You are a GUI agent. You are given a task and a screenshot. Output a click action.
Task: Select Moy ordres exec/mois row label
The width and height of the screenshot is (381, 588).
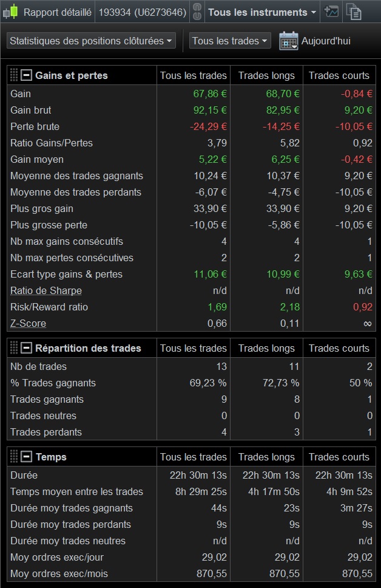coord(59,574)
